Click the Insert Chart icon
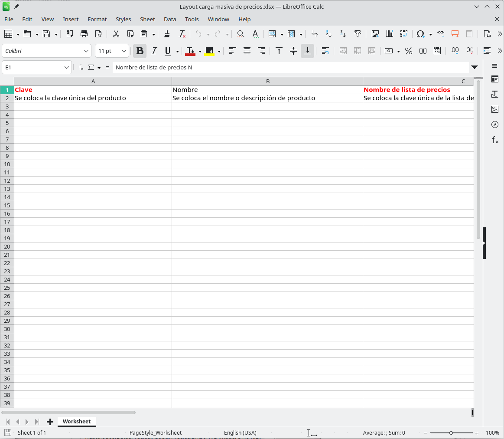 [390, 34]
